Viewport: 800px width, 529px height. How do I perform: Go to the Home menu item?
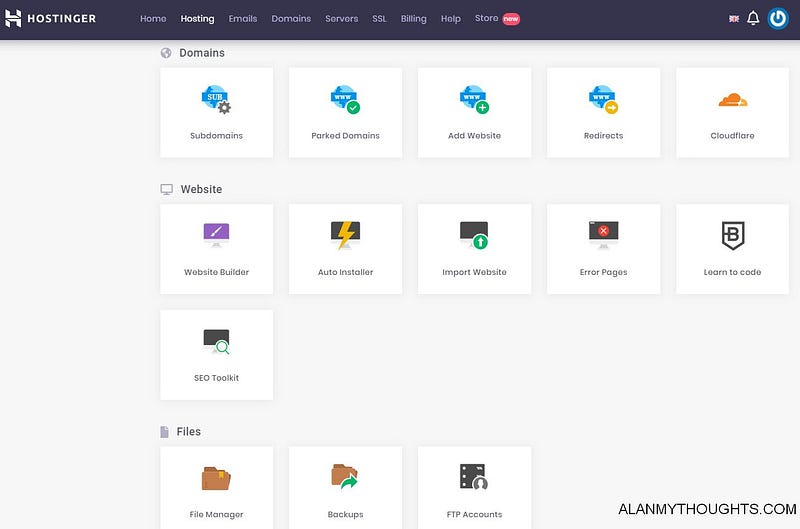tap(153, 18)
